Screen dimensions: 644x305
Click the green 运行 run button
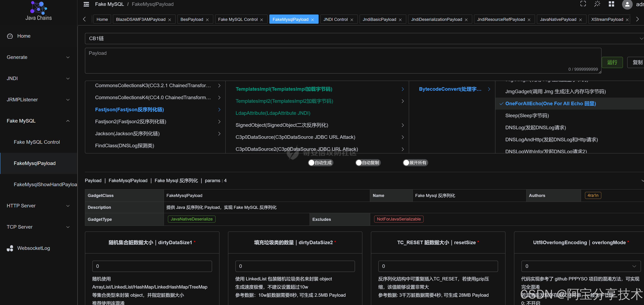[x=612, y=62]
